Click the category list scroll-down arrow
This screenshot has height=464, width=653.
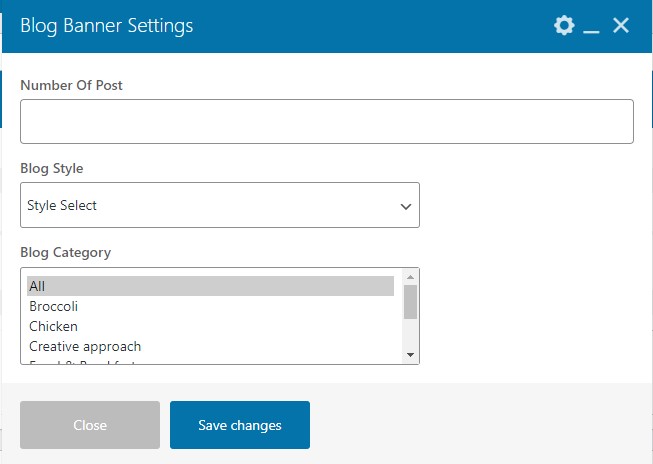[x=410, y=355]
